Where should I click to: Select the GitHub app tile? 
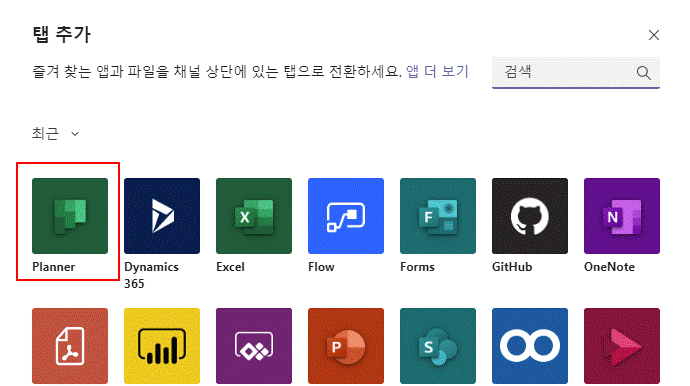pos(530,216)
